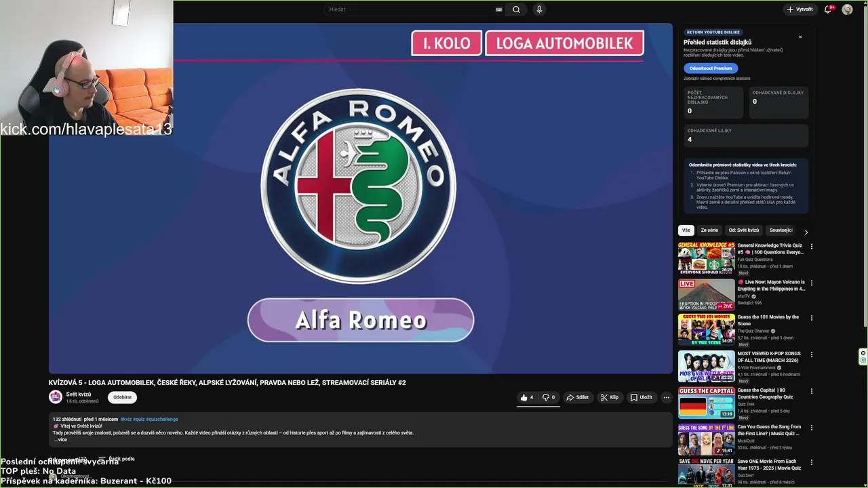Create a clip with Klip
The height and width of the screenshot is (488, 868).
[x=610, y=397]
